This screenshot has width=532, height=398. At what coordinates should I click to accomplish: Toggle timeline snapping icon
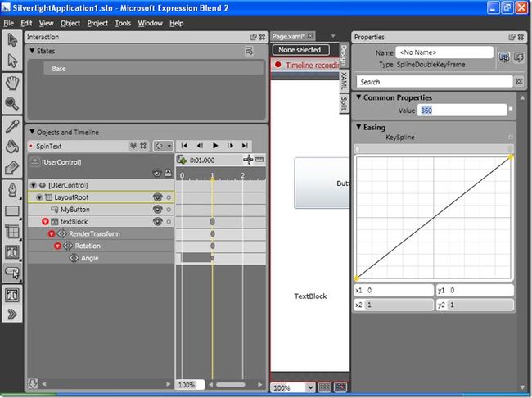pos(248,160)
